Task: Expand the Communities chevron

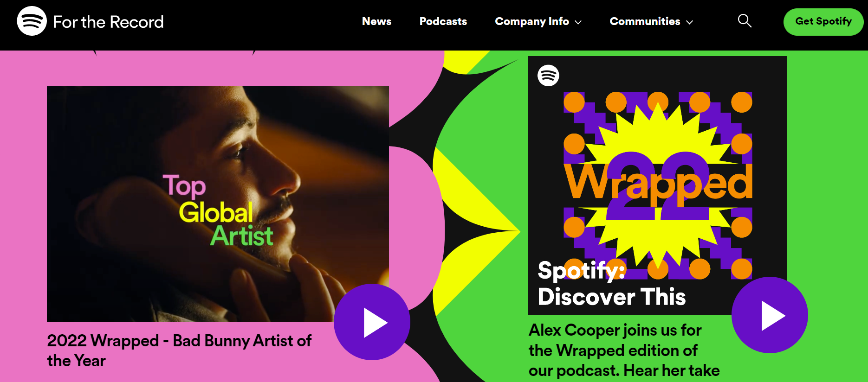Action: point(690,22)
